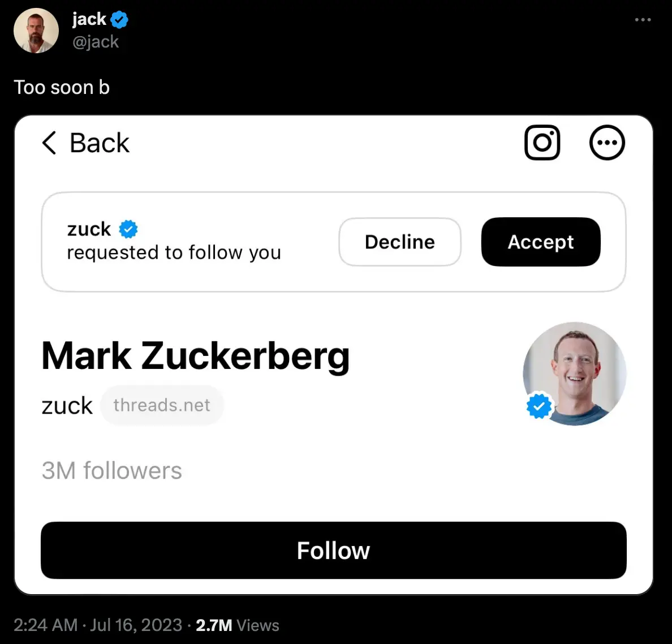Screen dimensions: 672x644
Task: Open the Instagram camera icon
Action: click(x=542, y=143)
